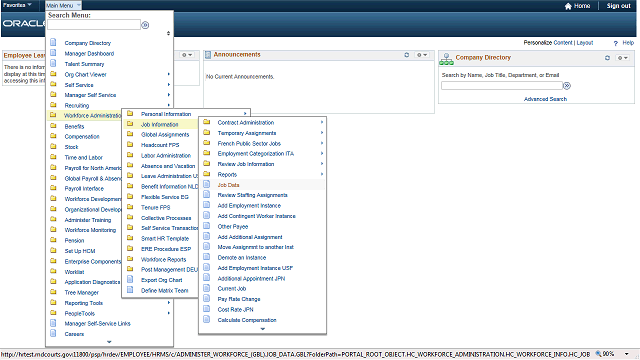Screen dimensions: 640x360
Task: Click the Job Data page icon
Action: click(207, 184)
